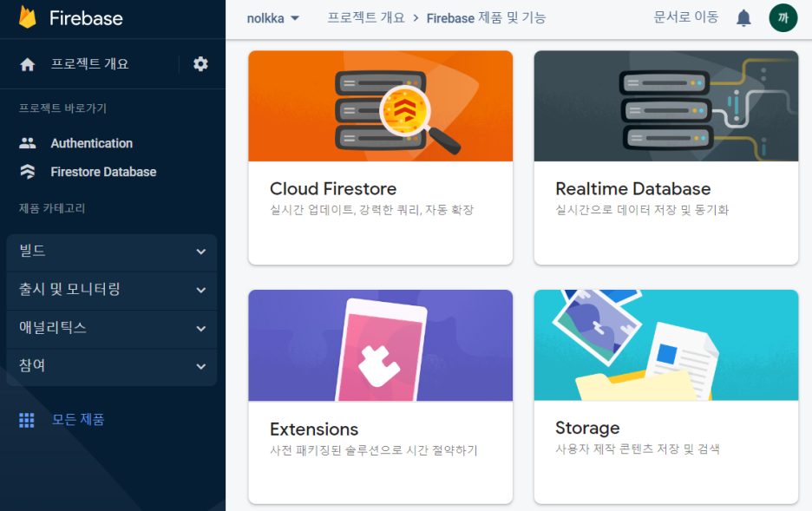Click the Authentication people icon
This screenshot has height=511, width=812.
coord(28,143)
